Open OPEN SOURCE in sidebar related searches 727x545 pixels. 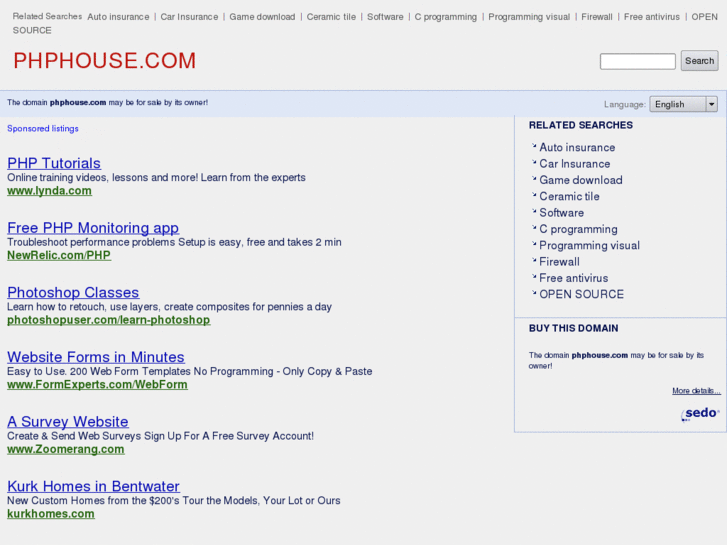point(581,294)
